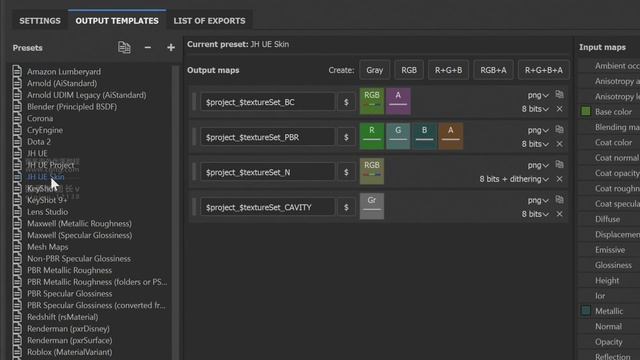Edit the $project_$textureSet_PBR name field
This screenshot has height=360, width=640.
point(267,137)
